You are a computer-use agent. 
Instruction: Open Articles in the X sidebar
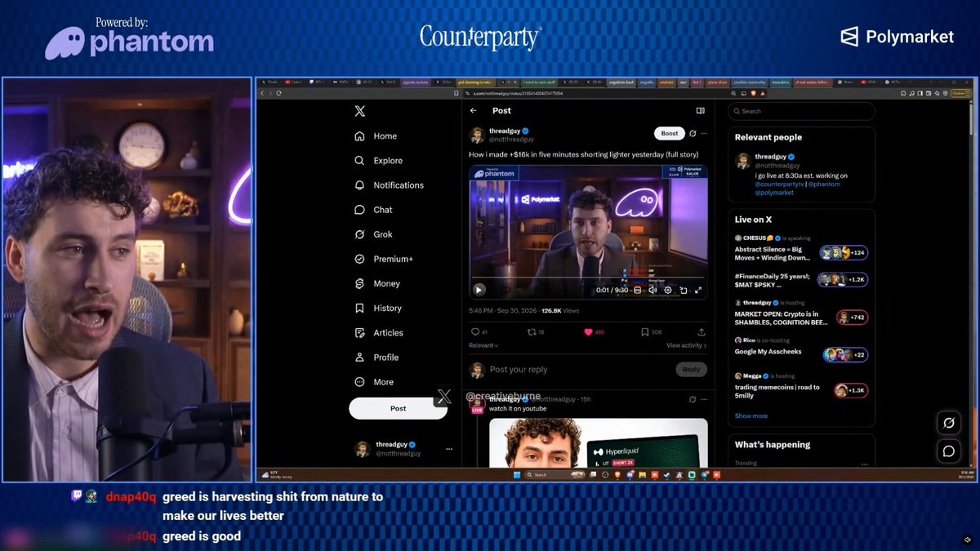click(379, 332)
